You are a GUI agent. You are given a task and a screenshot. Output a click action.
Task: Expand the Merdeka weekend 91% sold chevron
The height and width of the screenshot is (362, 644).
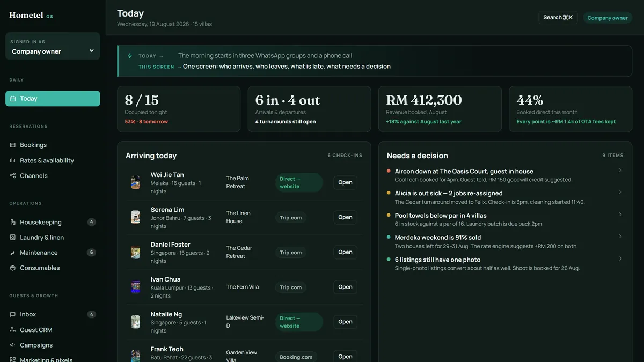pos(620,236)
